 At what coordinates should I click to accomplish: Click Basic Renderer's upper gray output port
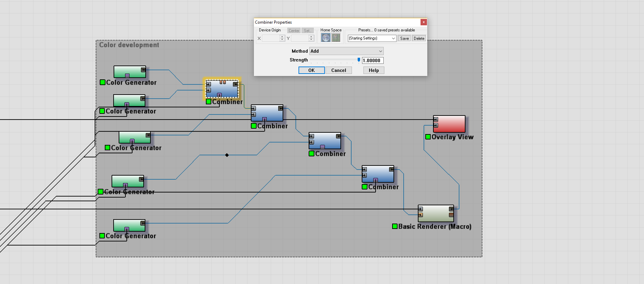(x=451, y=209)
